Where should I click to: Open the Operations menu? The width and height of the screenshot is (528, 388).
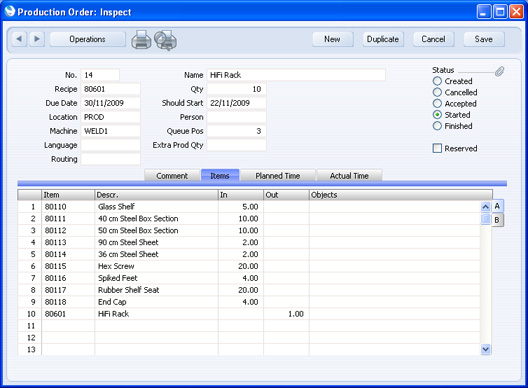click(88, 39)
